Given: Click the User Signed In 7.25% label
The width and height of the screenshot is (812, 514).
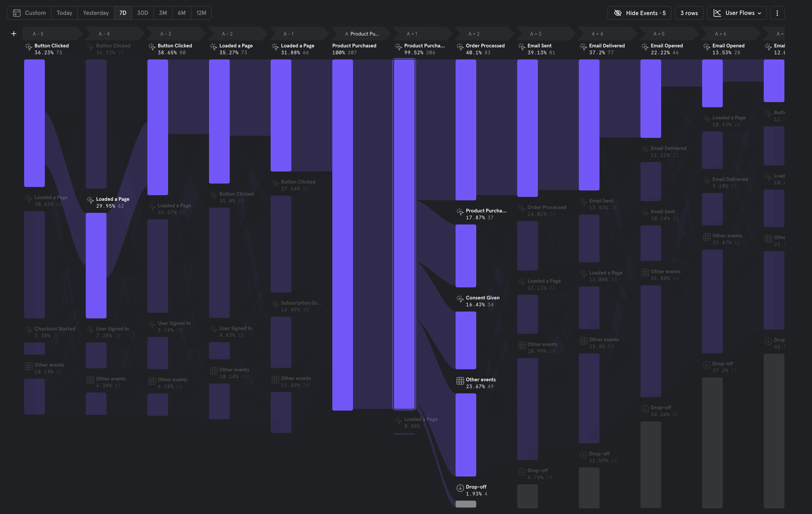Looking at the screenshot, I should click(112, 332).
